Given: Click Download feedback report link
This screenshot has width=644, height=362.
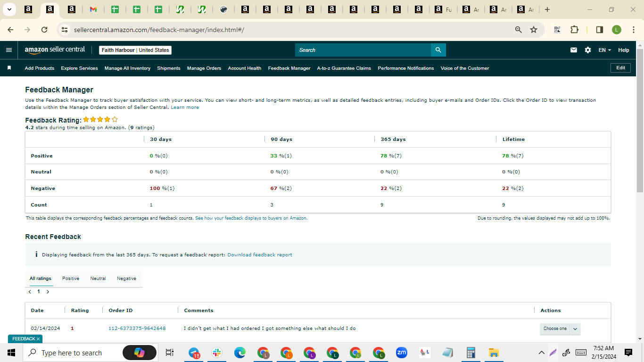Looking at the screenshot, I should point(260,255).
